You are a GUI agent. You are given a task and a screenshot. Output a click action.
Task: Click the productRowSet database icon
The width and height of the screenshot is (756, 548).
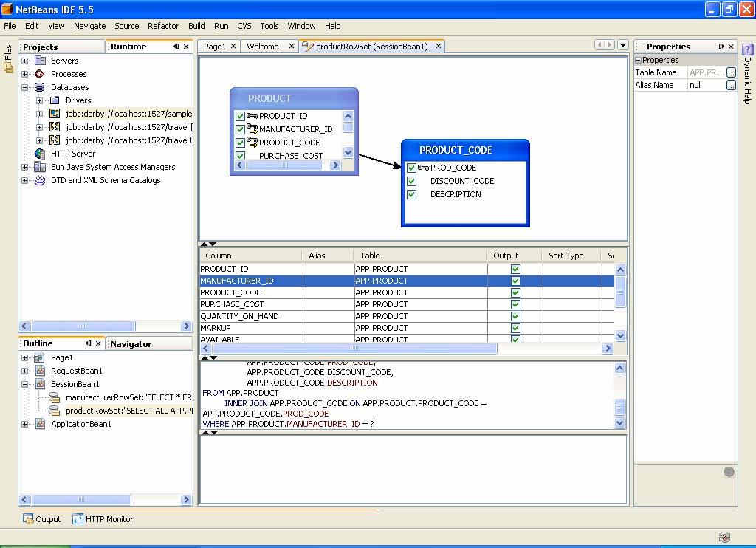click(x=55, y=411)
